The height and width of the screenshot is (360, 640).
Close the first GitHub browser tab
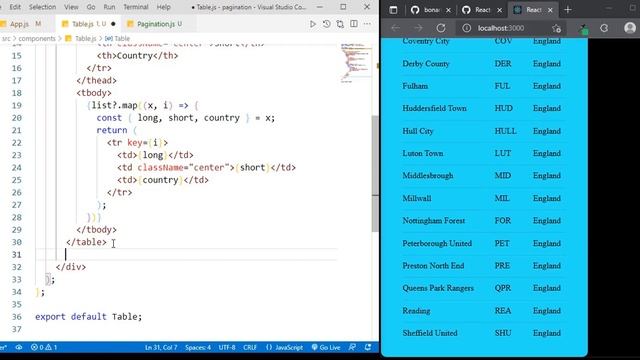[448, 10]
